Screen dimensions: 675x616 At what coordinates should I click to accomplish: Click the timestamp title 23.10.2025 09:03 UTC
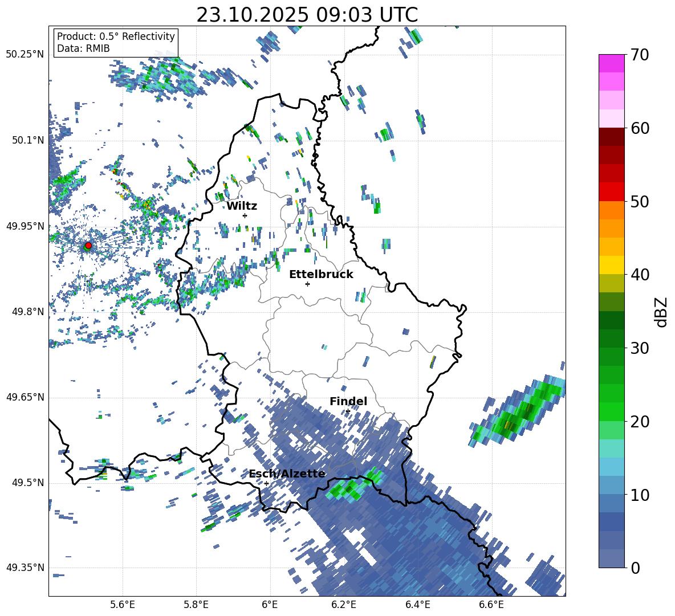click(307, 15)
